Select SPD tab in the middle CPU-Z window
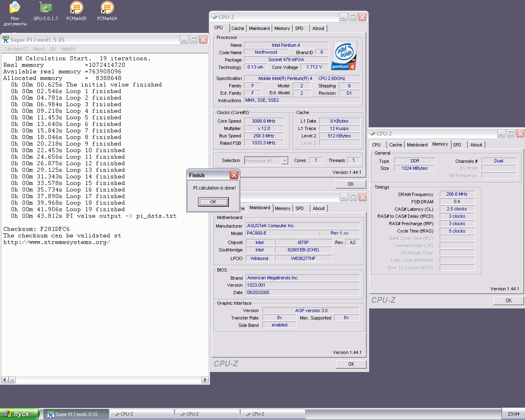 [300, 208]
